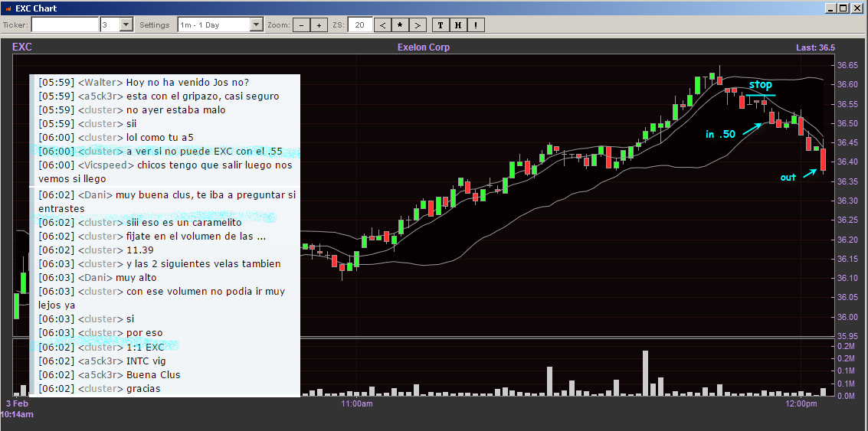Click the 36.30 price axis label
This screenshot has width=868, height=431.
click(848, 201)
